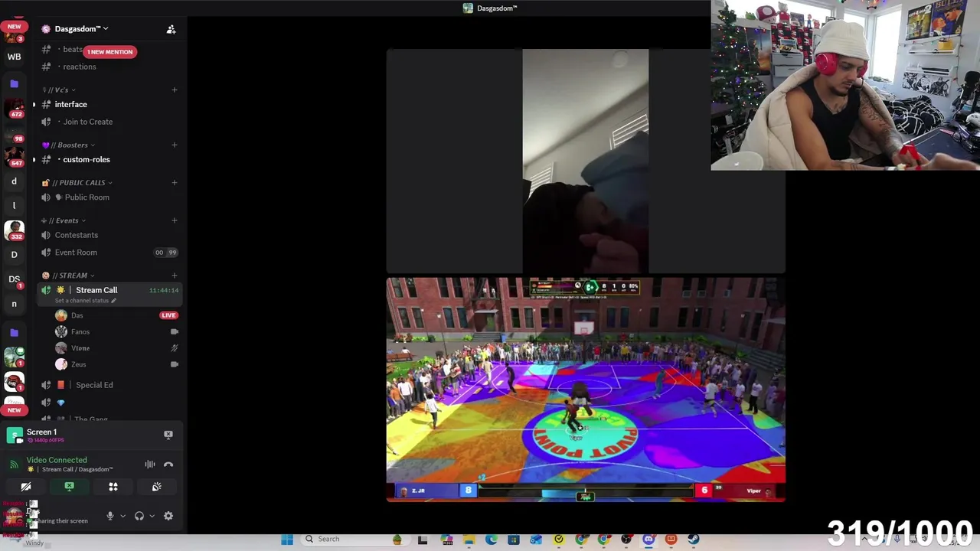This screenshot has width=980, height=551.
Task: Open the WB server in server list
Action: [x=14, y=57]
